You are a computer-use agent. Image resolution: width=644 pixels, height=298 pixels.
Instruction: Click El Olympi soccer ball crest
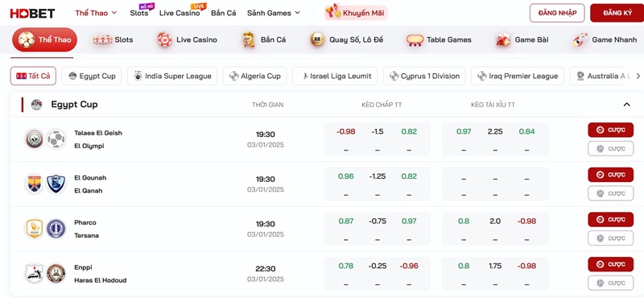(x=56, y=139)
